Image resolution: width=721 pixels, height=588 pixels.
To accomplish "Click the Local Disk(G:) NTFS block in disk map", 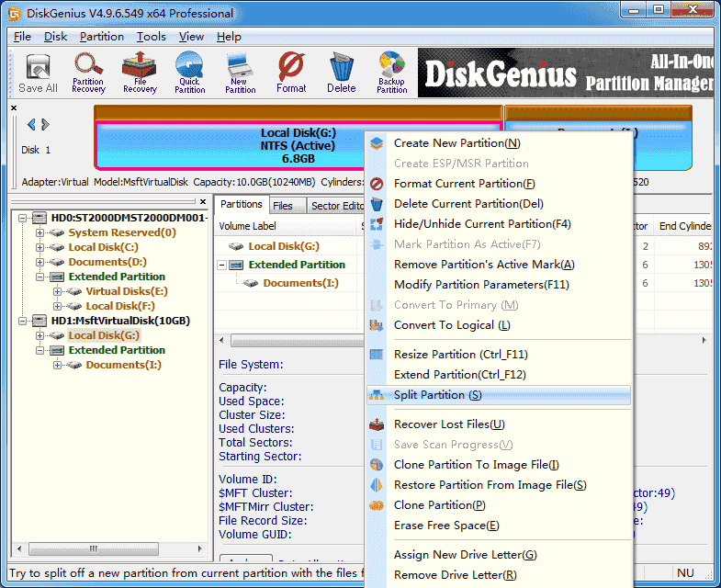I will (x=230, y=146).
